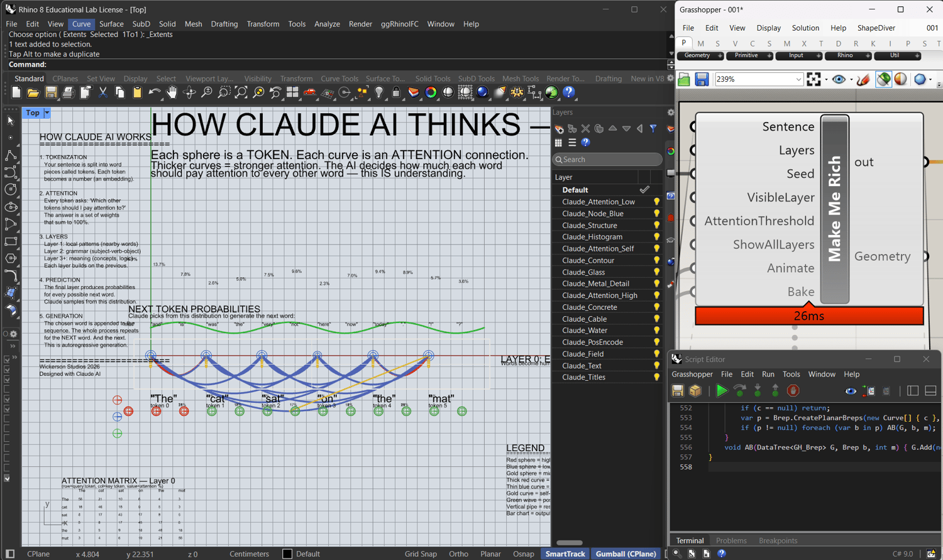Image resolution: width=943 pixels, height=560 pixels.
Task: Open Layers panel gear settings
Action: 670,113
